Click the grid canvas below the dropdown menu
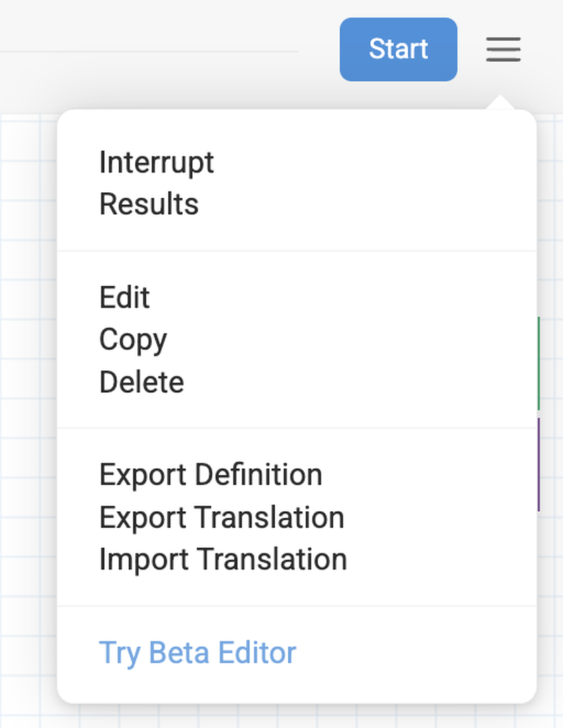Screen dimensions: 563x728 click(x=281, y=717)
